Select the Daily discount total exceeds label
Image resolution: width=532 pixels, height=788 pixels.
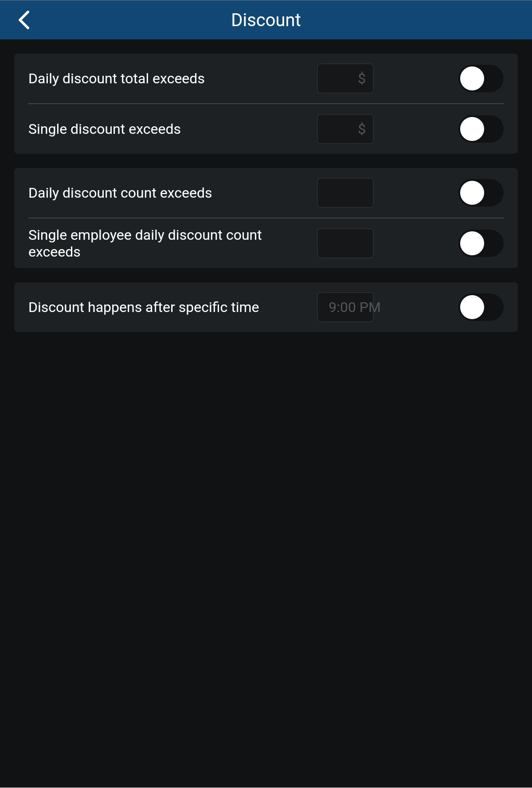click(x=116, y=78)
